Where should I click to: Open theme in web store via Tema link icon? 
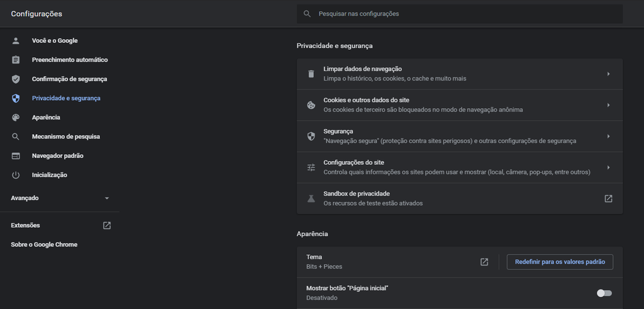tap(484, 262)
